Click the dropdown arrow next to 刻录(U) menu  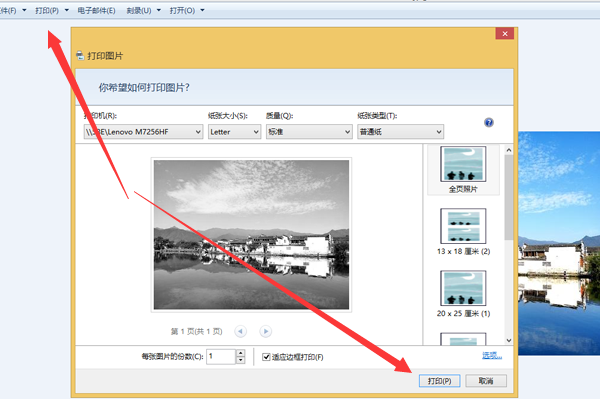pos(159,10)
